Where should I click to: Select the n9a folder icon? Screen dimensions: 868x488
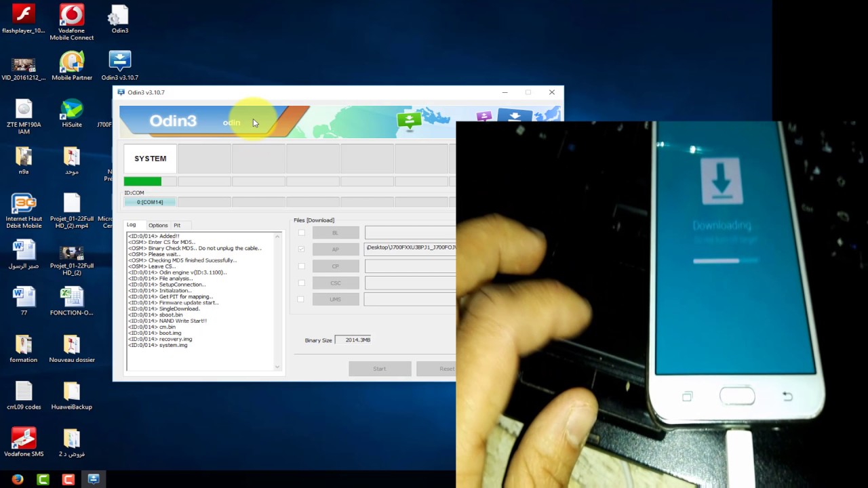[x=24, y=161]
